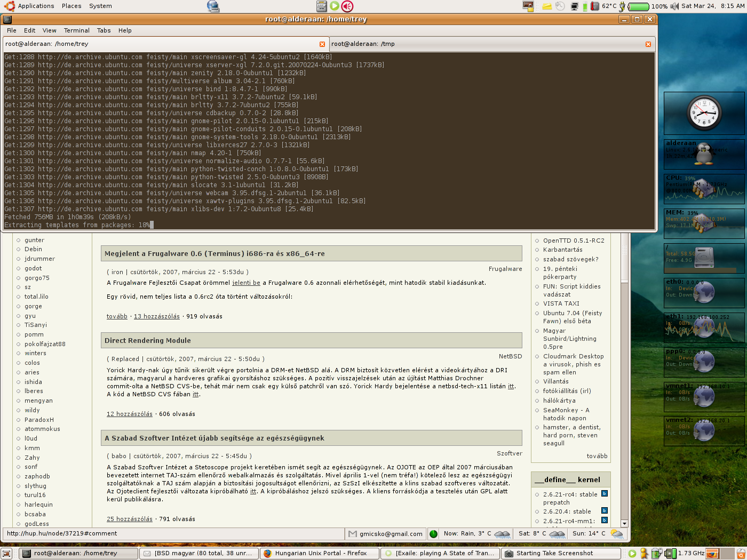Click user jdrummer in left sidebar

coord(39,259)
